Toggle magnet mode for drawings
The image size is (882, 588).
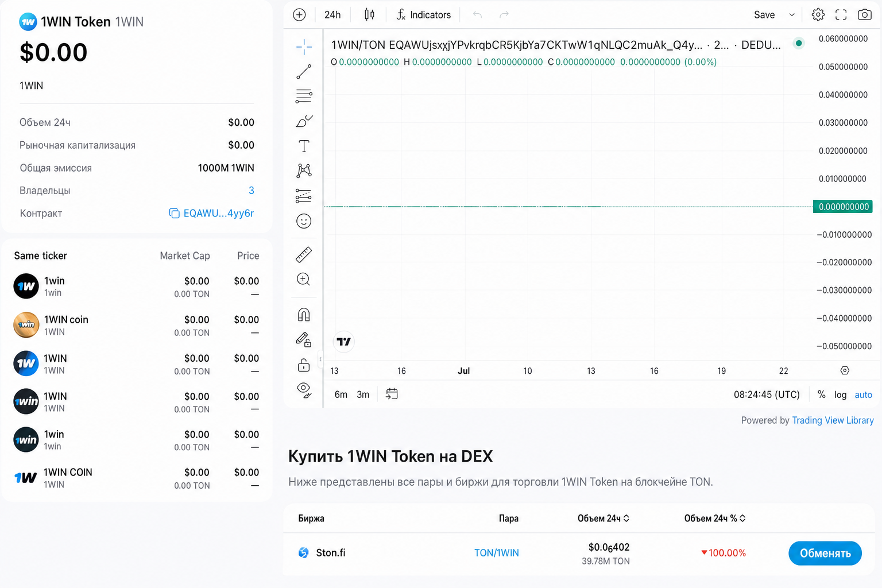coord(304,315)
